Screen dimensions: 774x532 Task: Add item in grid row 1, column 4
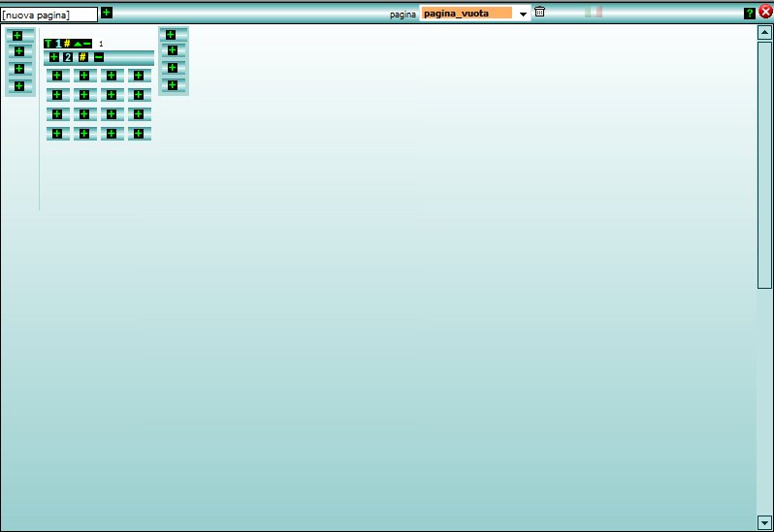point(139,76)
